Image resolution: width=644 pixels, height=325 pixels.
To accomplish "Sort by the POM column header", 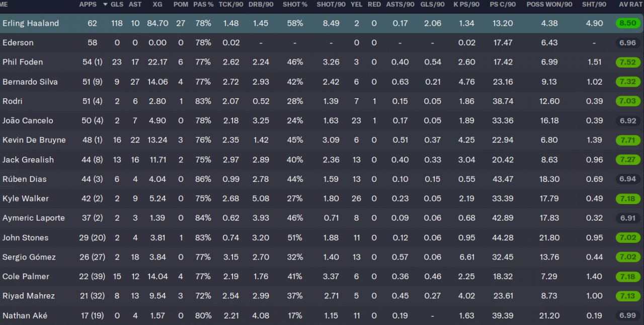I will coord(181,5).
